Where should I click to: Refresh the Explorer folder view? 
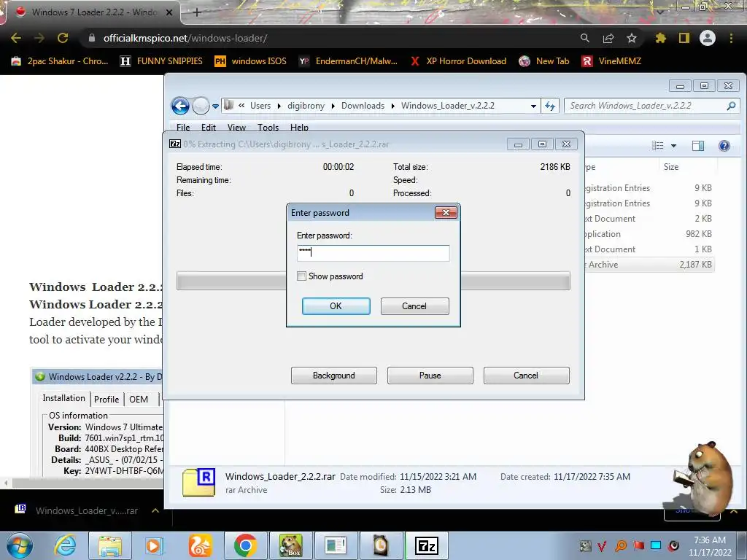pyautogui.click(x=550, y=106)
